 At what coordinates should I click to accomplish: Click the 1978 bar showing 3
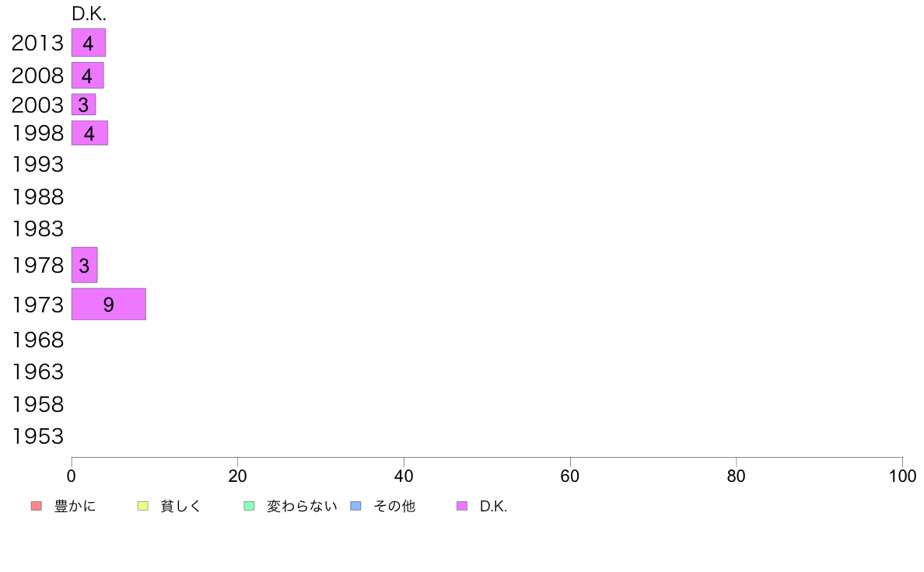coord(84,265)
